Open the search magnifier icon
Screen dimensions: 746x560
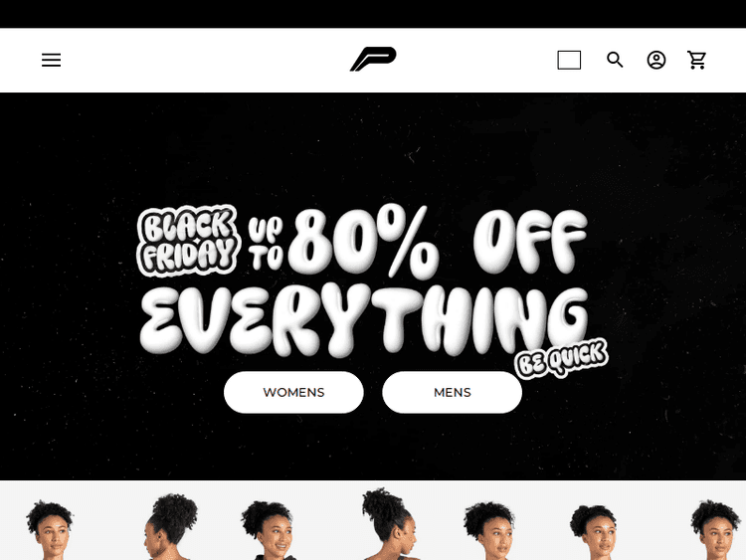[x=615, y=60]
